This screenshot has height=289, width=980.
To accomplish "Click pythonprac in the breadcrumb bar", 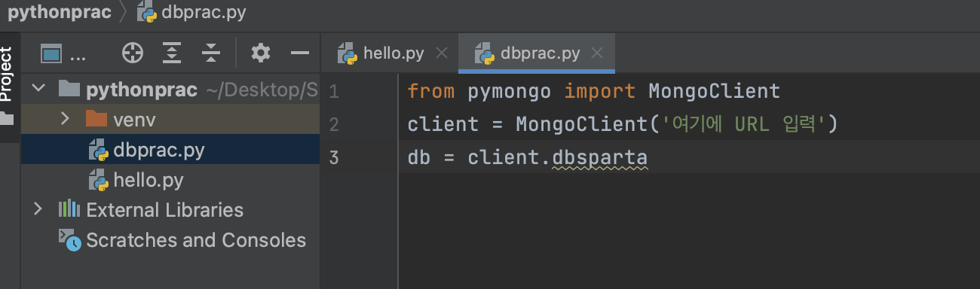I will pos(59,13).
